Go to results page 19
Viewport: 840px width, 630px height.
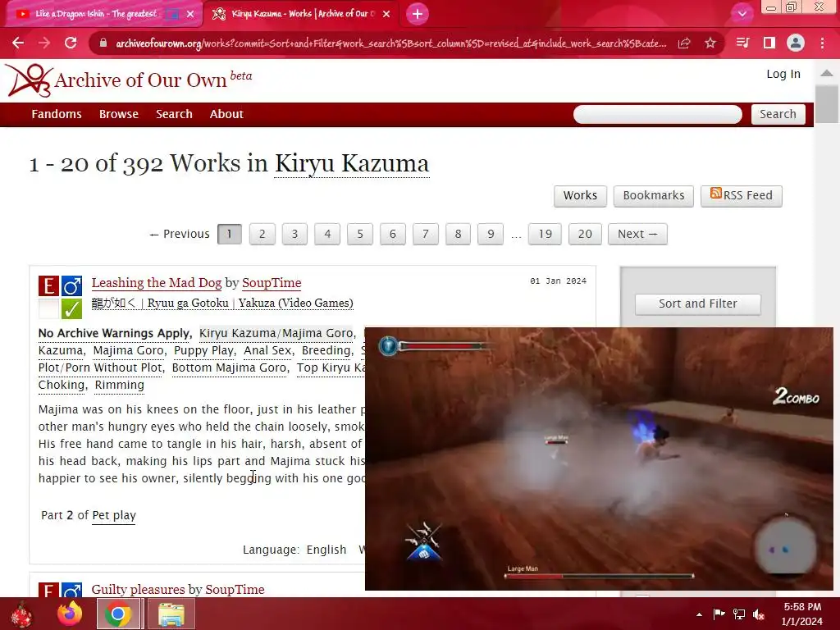tap(545, 234)
